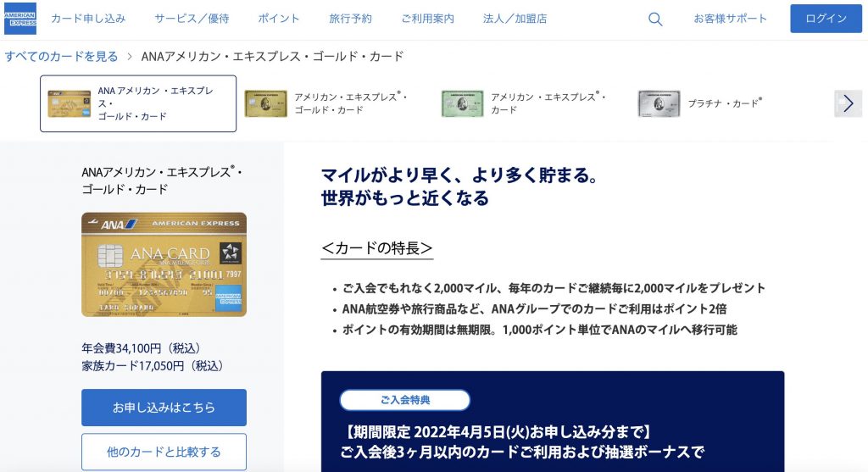Select the green アメリカン・エキスプレス・カード carousel item
868x472 pixels.
(x=524, y=103)
